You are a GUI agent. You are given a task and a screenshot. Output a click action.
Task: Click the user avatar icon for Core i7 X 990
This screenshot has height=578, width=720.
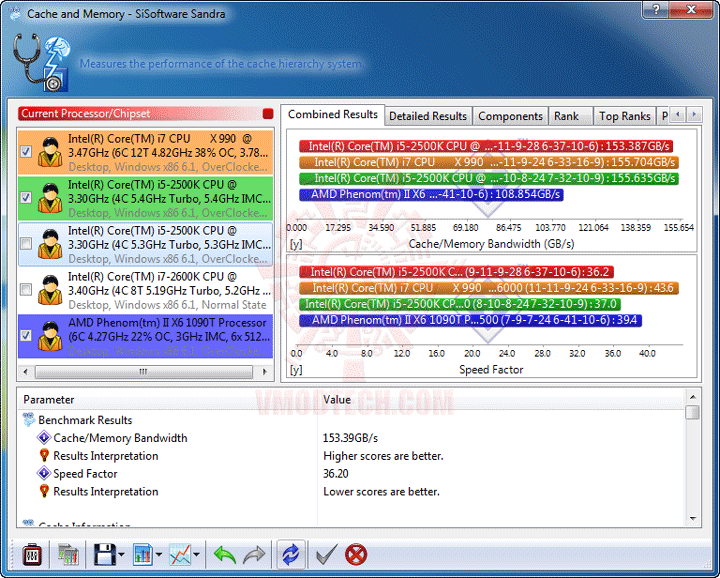pyautogui.click(x=50, y=152)
